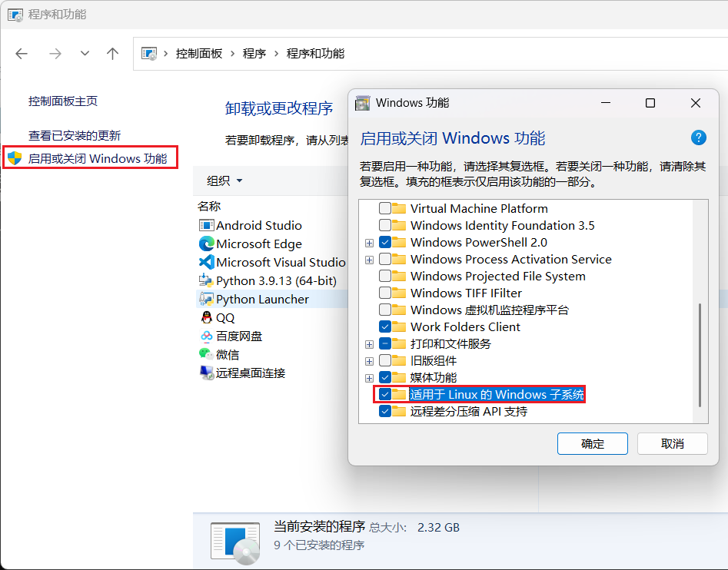Uncheck the Work Folders Client checkbox
The height and width of the screenshot is (570, 728).
tap(385, 326)
